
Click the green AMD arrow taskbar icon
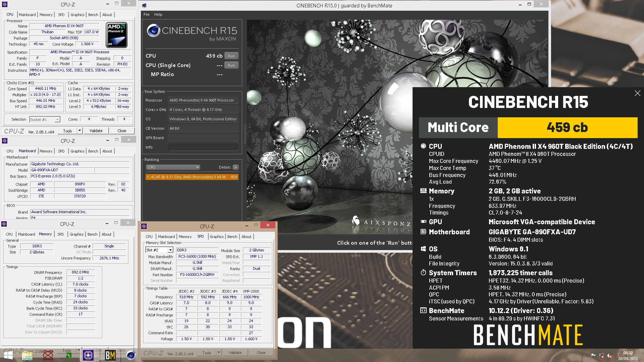tap(68, 355)
